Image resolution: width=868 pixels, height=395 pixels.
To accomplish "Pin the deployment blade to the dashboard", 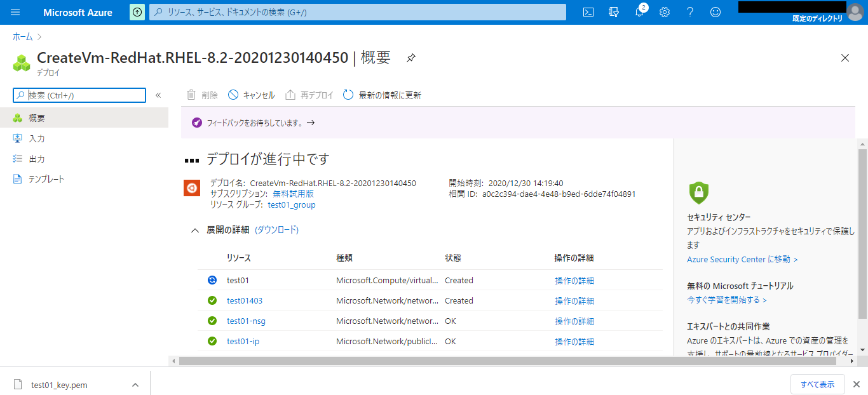I will coord(411,58).
